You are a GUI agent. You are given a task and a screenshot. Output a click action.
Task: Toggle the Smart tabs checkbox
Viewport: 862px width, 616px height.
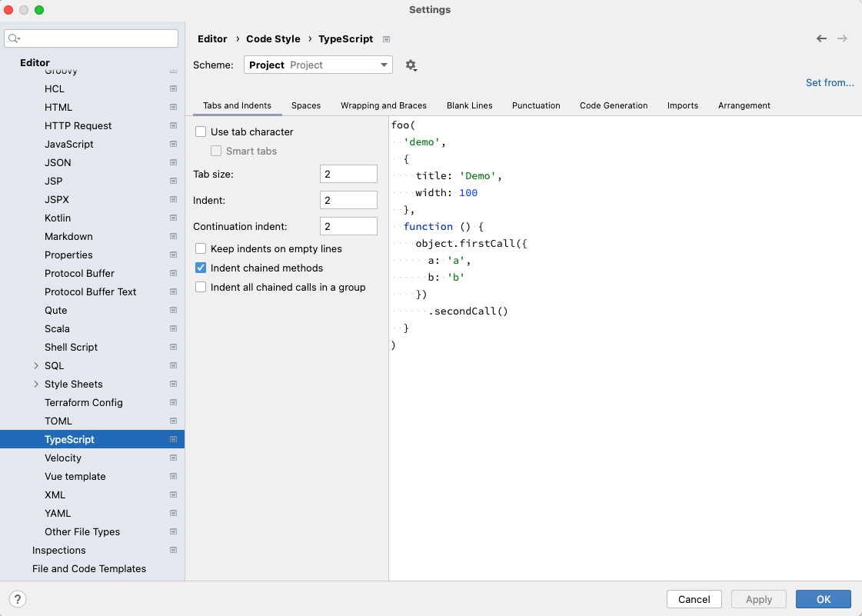tap(216, 151)
